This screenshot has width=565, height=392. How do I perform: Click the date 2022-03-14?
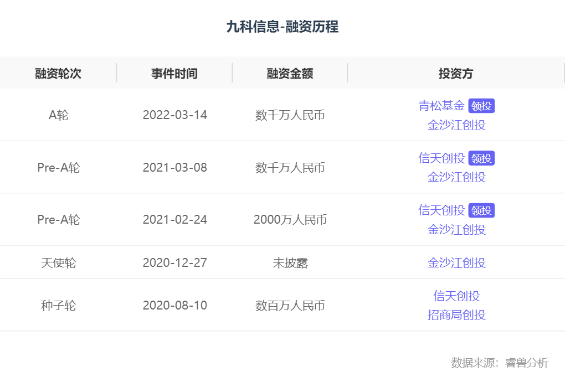pyautogui.click(x=174, y=115)
